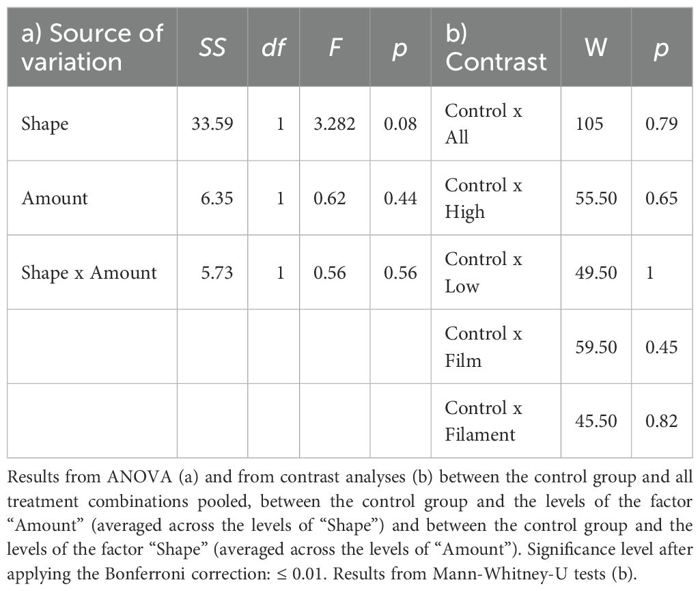Select the 'Control x Low' contrast cell
The image size is (700, 591).
click(x=484, y=273)
